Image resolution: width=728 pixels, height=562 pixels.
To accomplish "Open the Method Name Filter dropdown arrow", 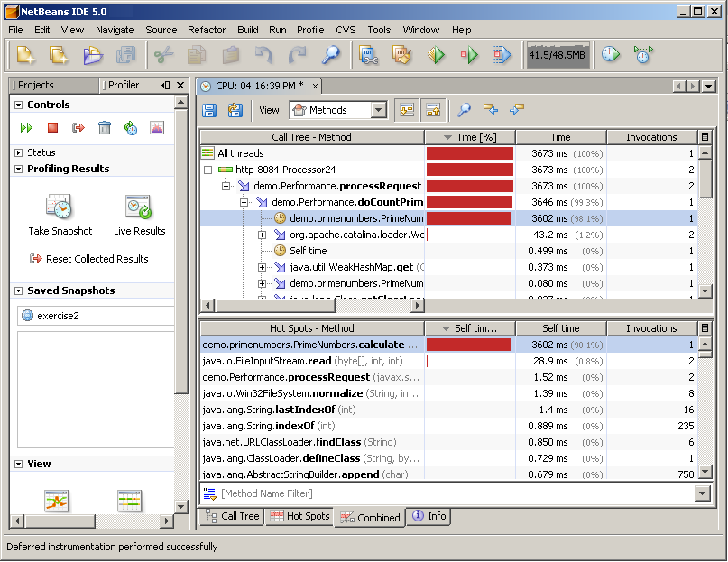I will pos(702,493).
